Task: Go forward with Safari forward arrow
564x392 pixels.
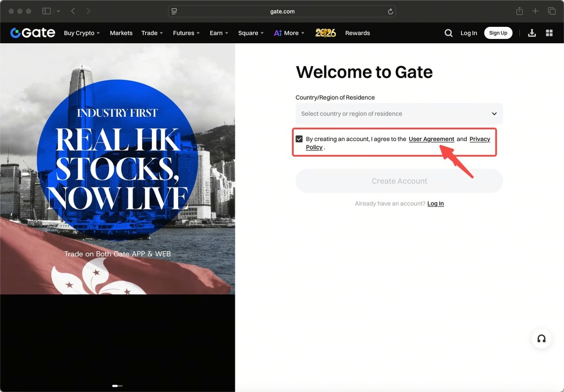Action: click(88, 11)
